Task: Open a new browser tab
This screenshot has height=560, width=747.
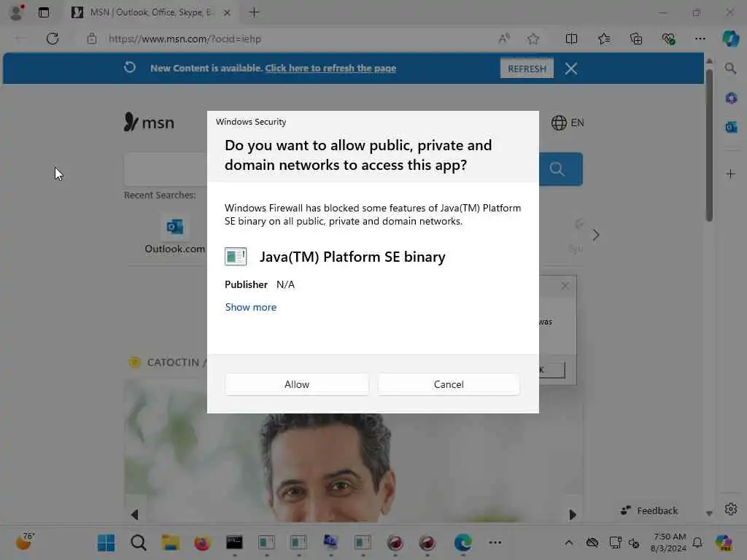Action: (x=254, y=12)
